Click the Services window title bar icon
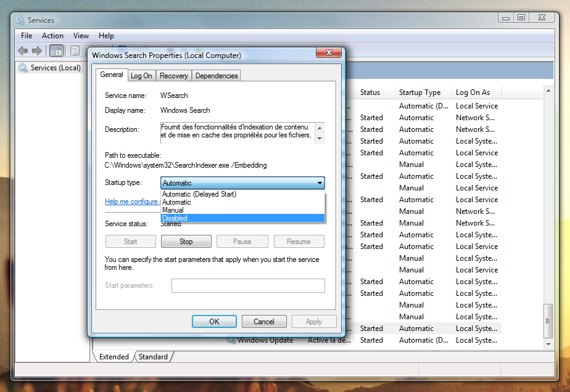 (x=20, y=20)
